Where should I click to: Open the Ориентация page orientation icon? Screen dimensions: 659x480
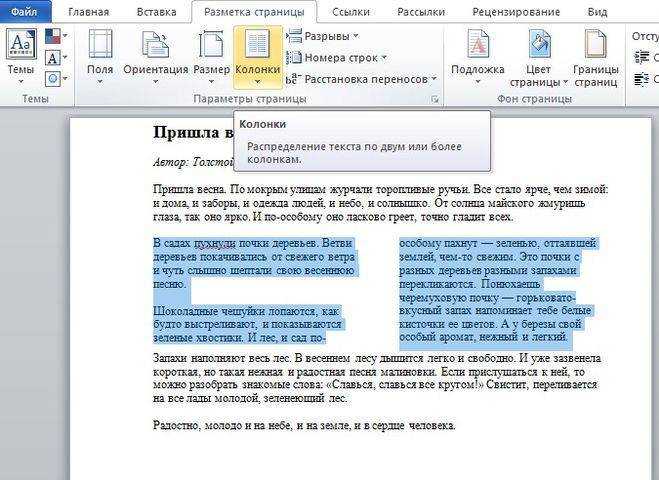156,44
